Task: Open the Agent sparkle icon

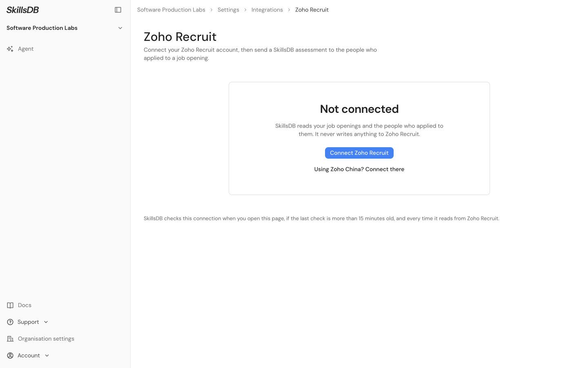Action: (10, 49)
